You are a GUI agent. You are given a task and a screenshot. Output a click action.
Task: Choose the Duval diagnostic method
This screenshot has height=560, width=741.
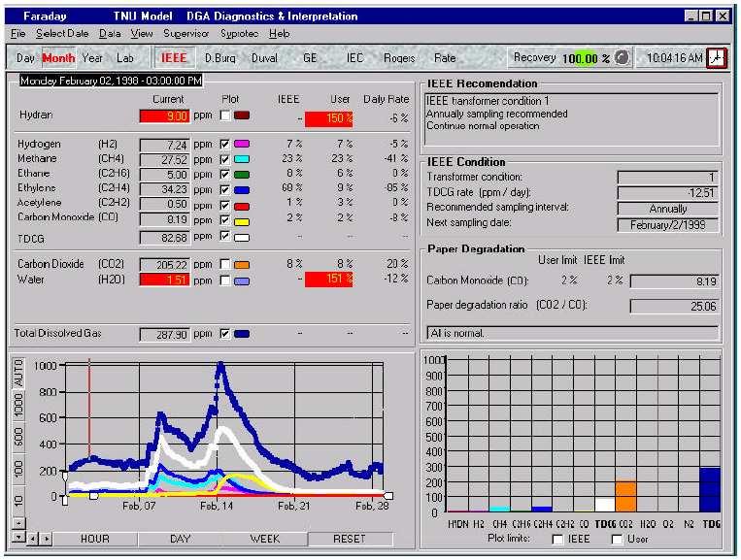(264, 58)
